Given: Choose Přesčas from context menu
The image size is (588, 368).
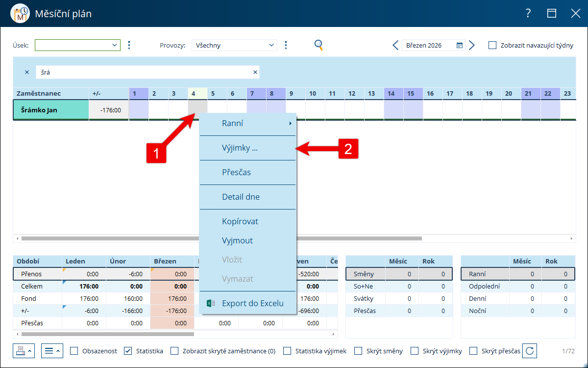Looking at the screenshot, I should click(x=247, y=173).
